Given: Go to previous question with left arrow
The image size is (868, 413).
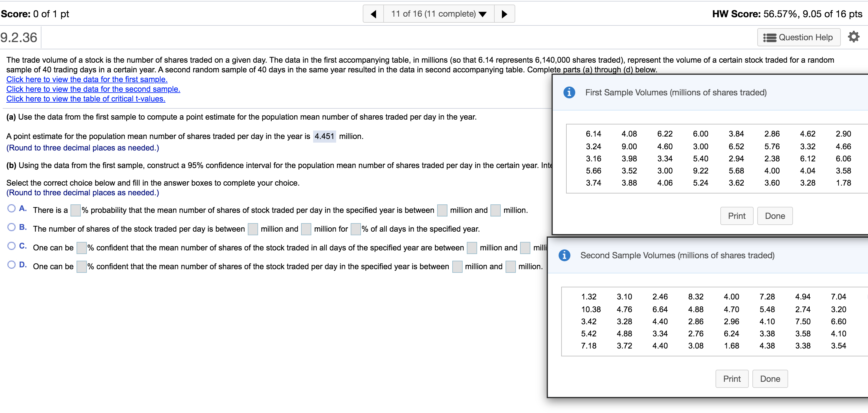Looking at the screenshot, I should 373,14.
